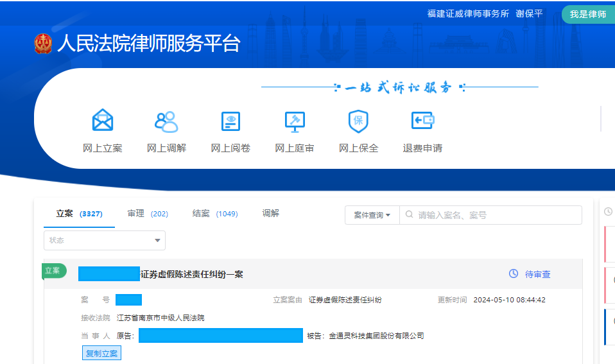Focus the 请输入案名、案号 search field

[490, 215]
